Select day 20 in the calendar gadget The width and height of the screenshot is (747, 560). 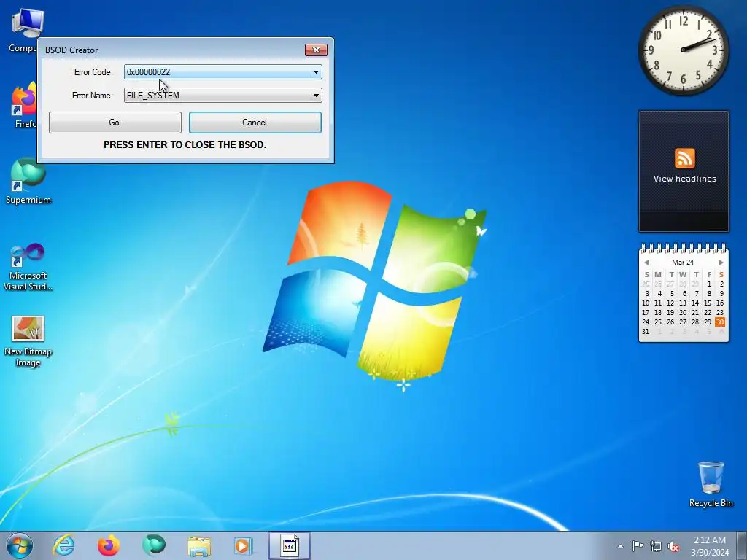pyautogui.click(x=683, y=313)
